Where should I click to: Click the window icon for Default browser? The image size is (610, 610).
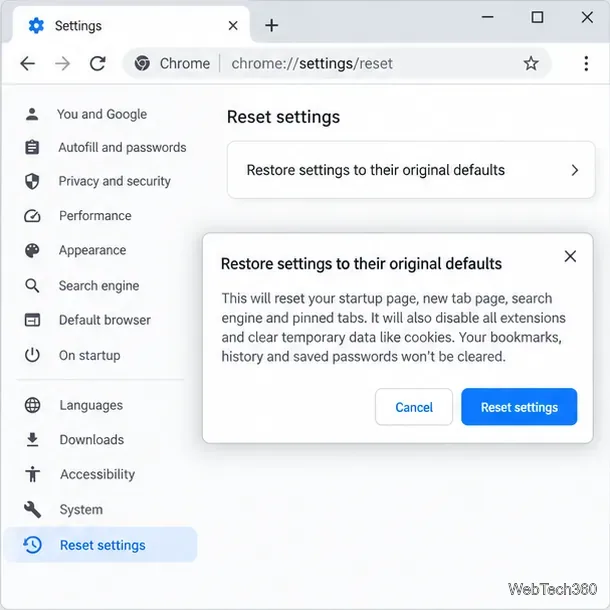pyautogui.click(x=32, y=320)
